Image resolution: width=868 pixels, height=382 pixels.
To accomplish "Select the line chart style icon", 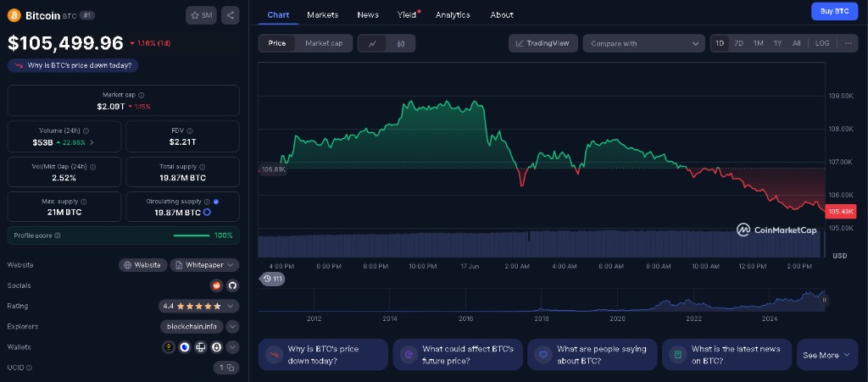I will pyautogui.click(x=372, y=43).
